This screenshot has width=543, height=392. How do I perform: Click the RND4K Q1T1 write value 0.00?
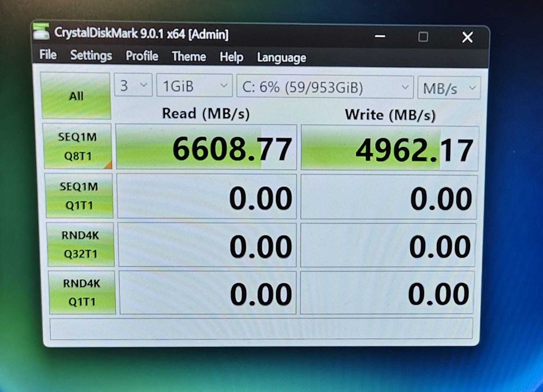pos(388,293)
